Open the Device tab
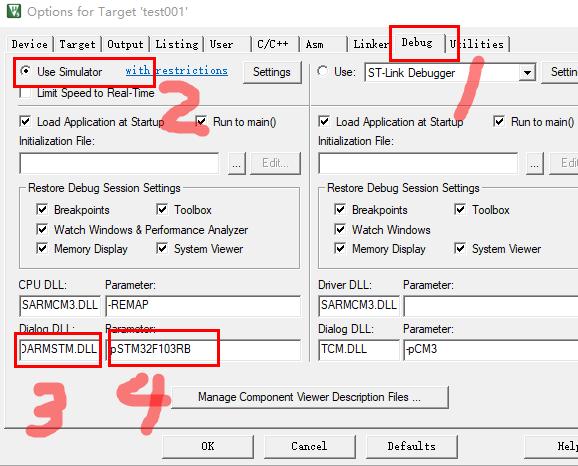 coord(29,44)
